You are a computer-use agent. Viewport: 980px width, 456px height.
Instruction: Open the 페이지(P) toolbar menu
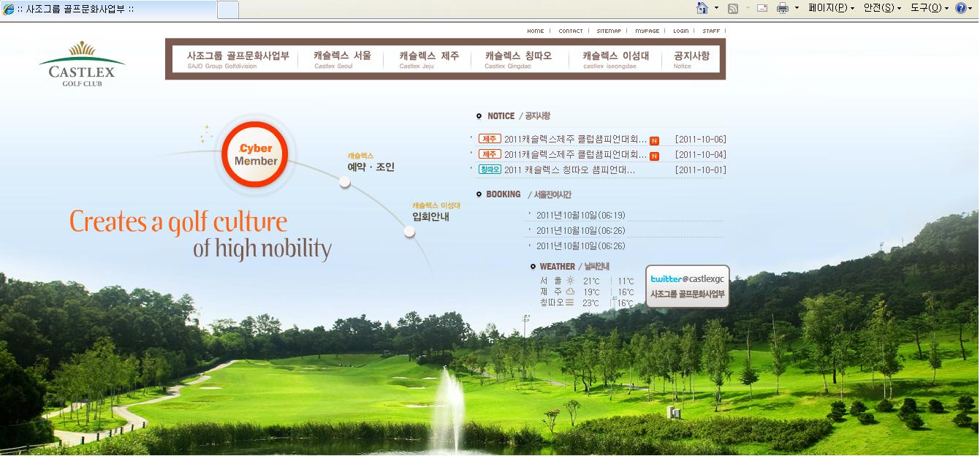pos(831,8)
